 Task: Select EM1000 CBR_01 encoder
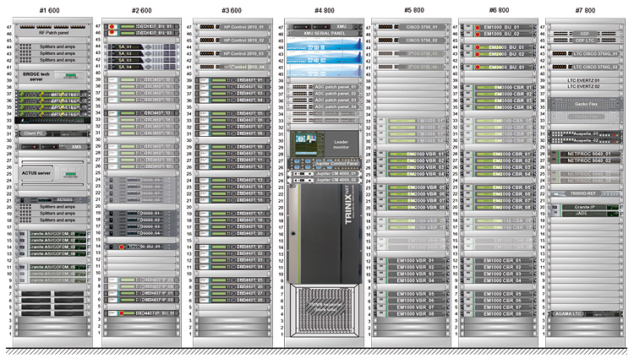(x=499, y=261)
